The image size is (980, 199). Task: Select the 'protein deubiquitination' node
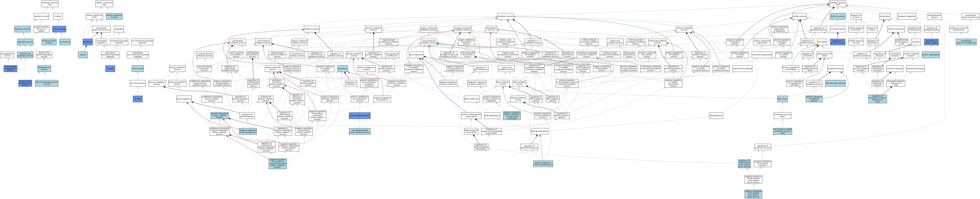pyautogui.click(x=360, y=115)
